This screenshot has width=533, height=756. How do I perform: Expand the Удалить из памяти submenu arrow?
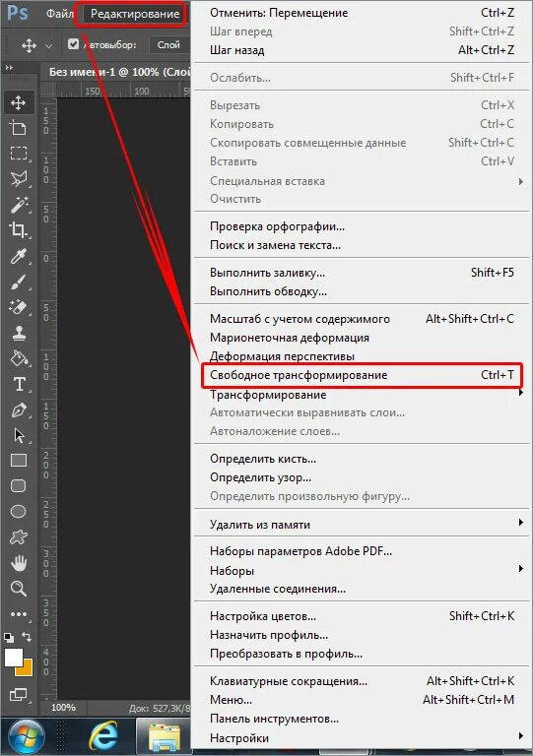click(x=521, y=523)
